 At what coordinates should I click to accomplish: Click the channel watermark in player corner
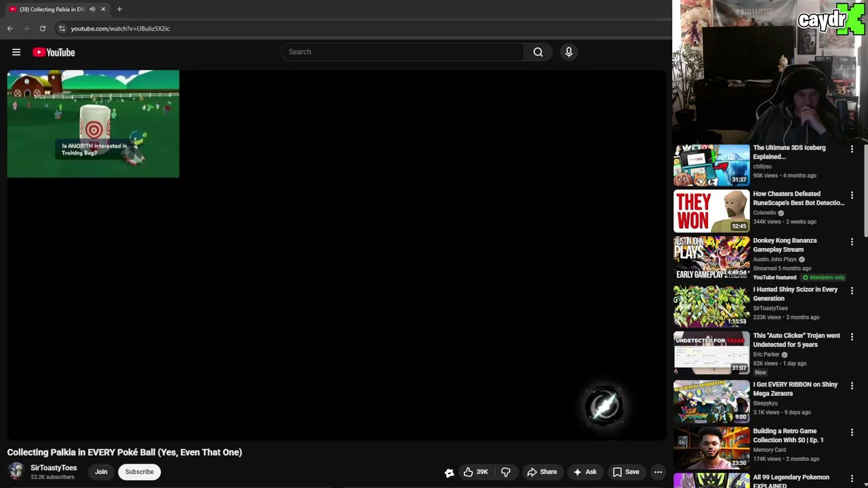point(604,406)
